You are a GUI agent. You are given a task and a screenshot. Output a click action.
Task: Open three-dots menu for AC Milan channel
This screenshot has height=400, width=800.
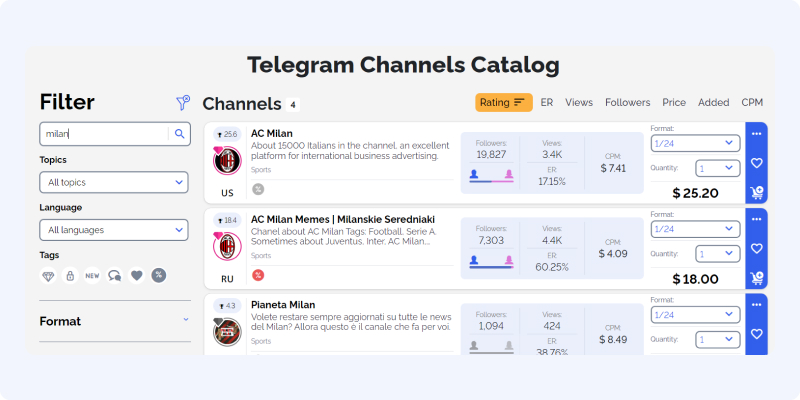[x=756, y=134]
